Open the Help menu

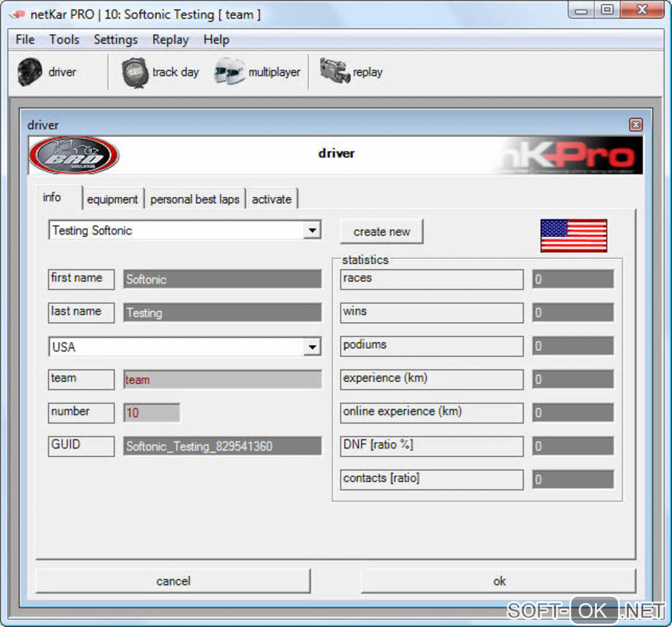coord(216,40)
